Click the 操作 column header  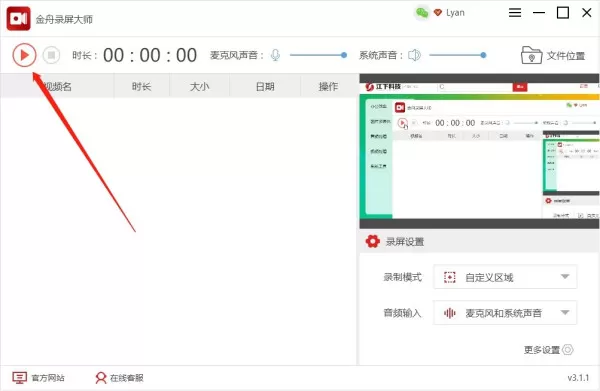click(328, 86)
